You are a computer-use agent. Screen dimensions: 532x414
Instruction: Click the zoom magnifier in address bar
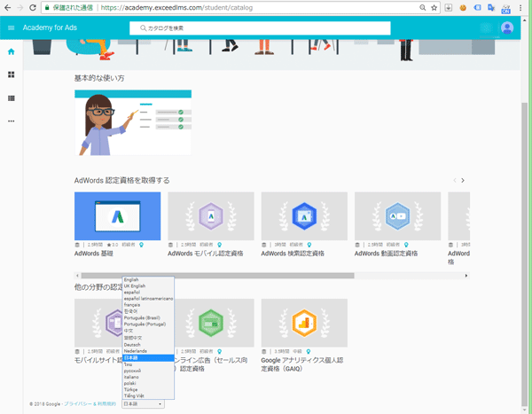coord(422,7)
